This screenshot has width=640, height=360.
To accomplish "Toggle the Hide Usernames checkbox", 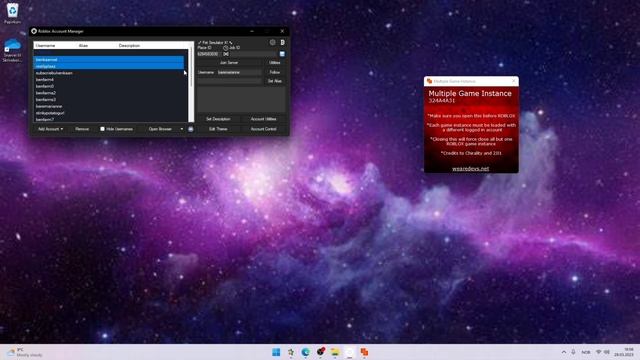I will pos(102,129).
